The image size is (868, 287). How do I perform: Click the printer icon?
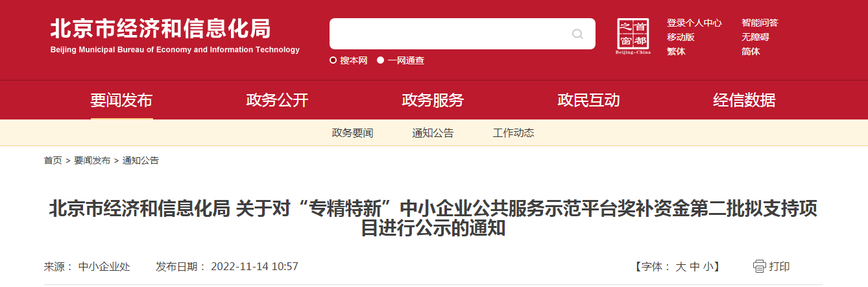click(759, 266)
